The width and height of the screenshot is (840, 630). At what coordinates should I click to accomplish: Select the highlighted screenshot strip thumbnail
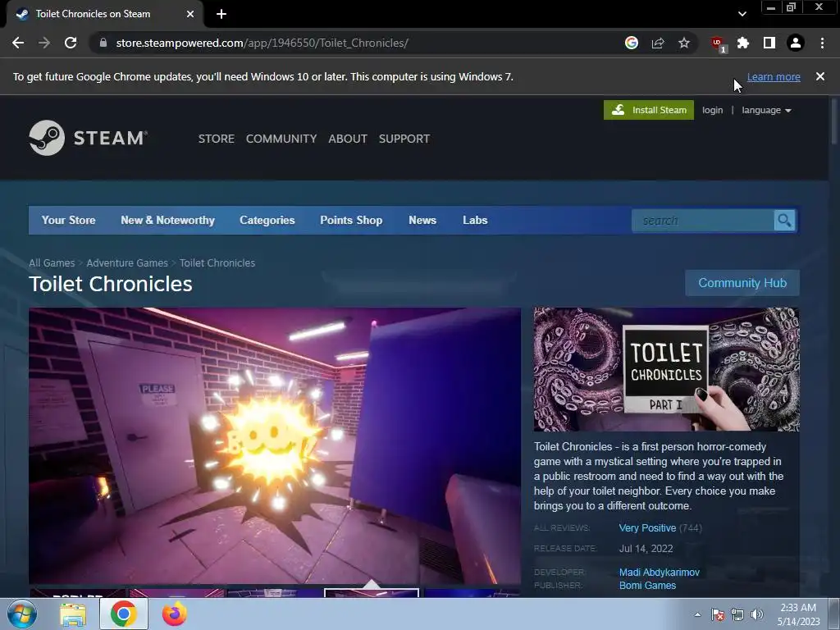372,592
